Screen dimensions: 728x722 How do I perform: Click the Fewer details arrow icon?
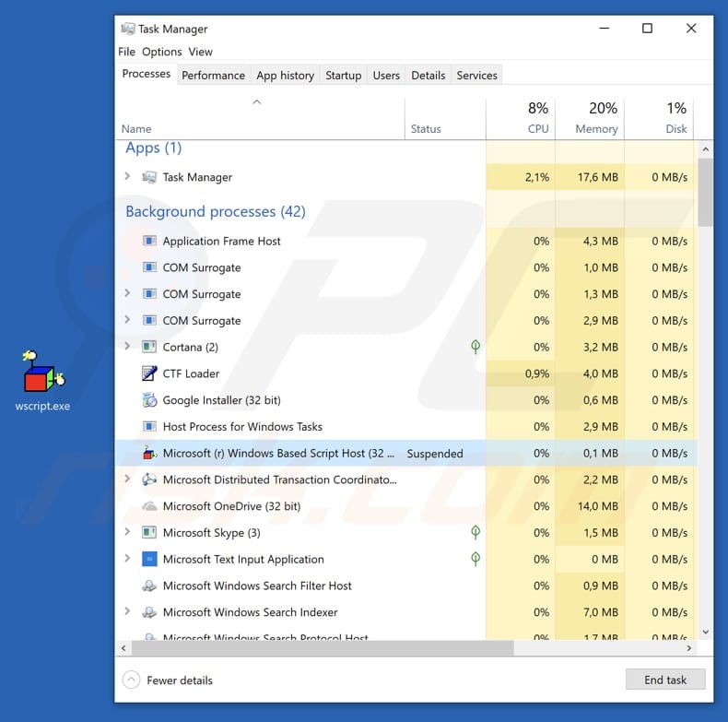pos(131,680)
